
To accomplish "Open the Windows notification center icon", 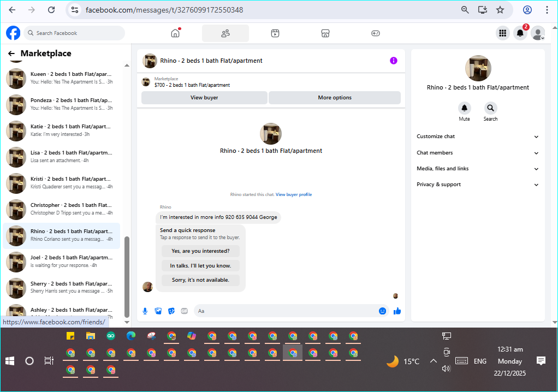I will [541, 361].
